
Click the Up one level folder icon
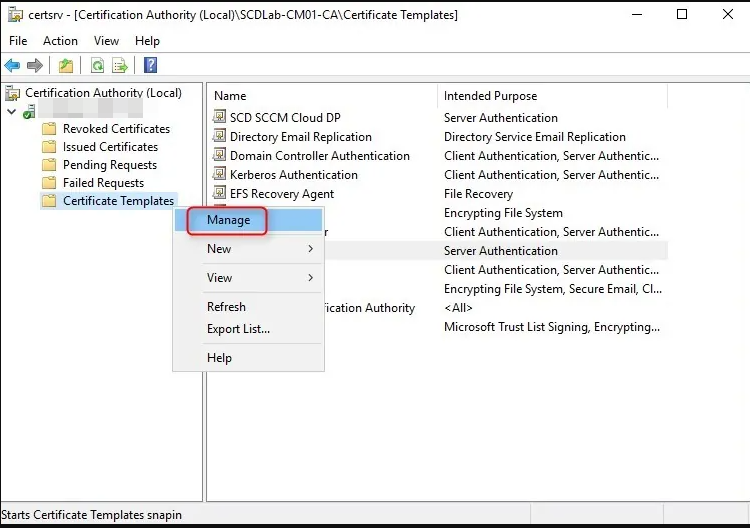coord(65,66)
